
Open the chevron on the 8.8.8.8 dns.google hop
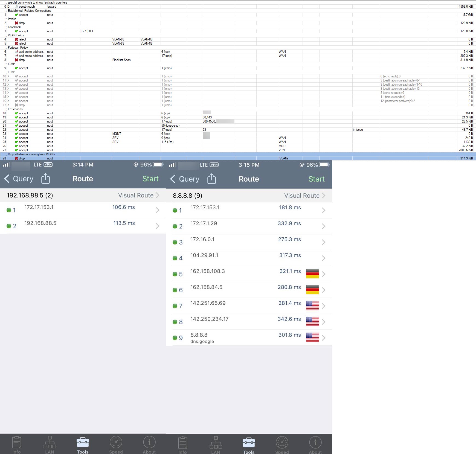[324, 338]
